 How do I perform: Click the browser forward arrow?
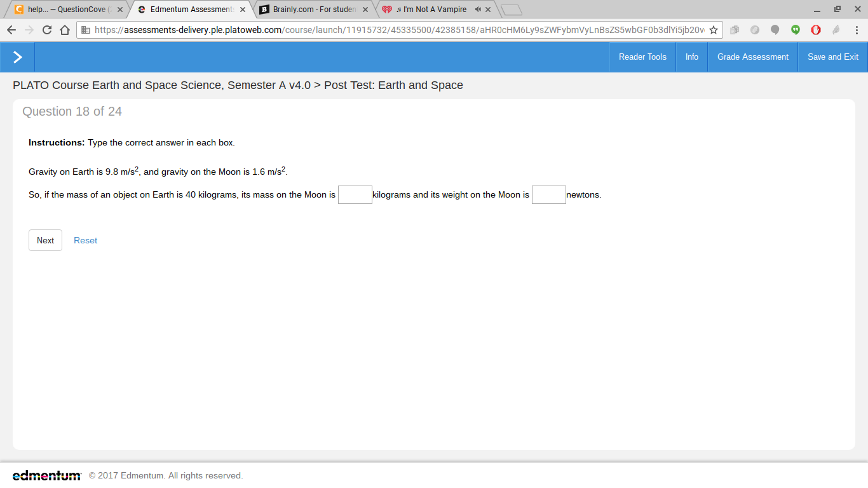29,30
